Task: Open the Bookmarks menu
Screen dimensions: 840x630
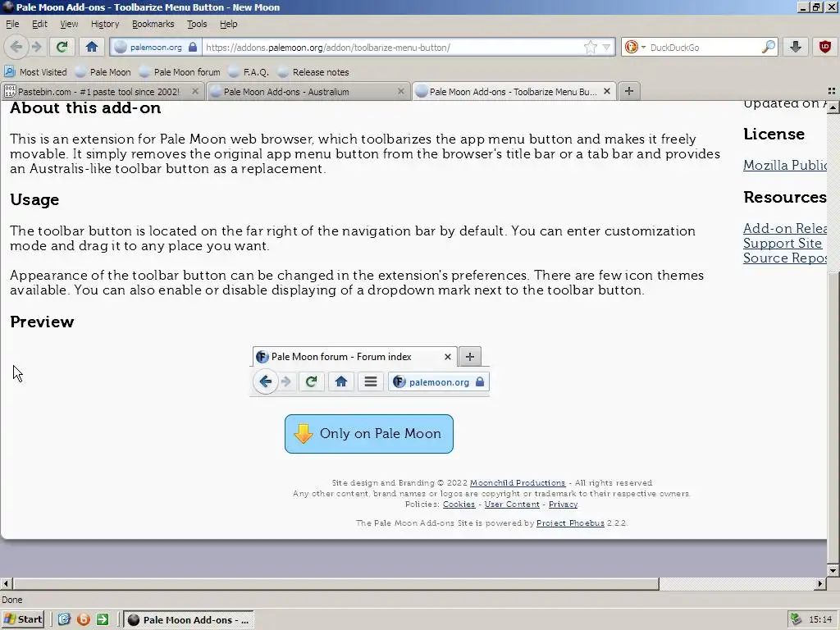Action: point(153,24)
